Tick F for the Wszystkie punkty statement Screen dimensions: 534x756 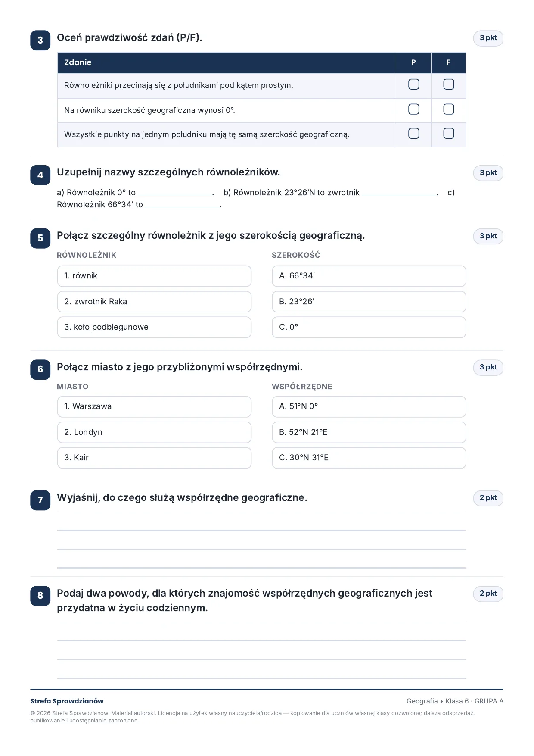(448, 134)
